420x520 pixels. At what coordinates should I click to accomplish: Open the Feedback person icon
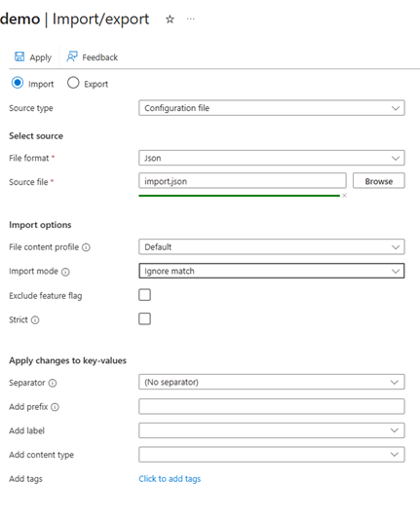click(72, 56)
